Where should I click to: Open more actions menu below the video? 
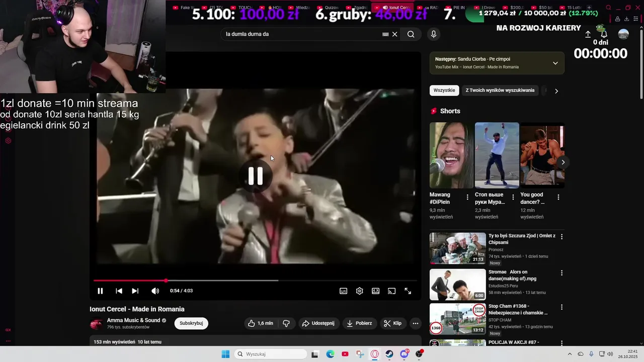point(415,323)
